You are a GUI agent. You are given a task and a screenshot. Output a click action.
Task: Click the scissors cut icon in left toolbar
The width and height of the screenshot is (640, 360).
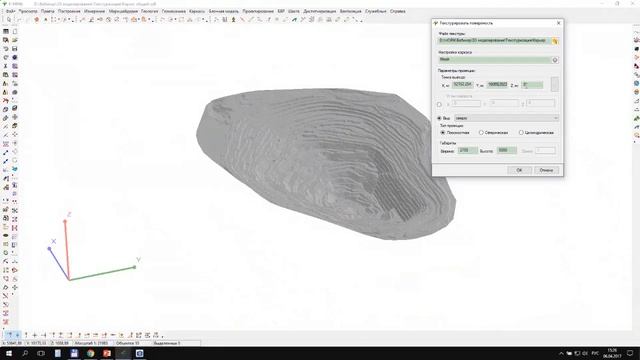click(x=6, y=66)
